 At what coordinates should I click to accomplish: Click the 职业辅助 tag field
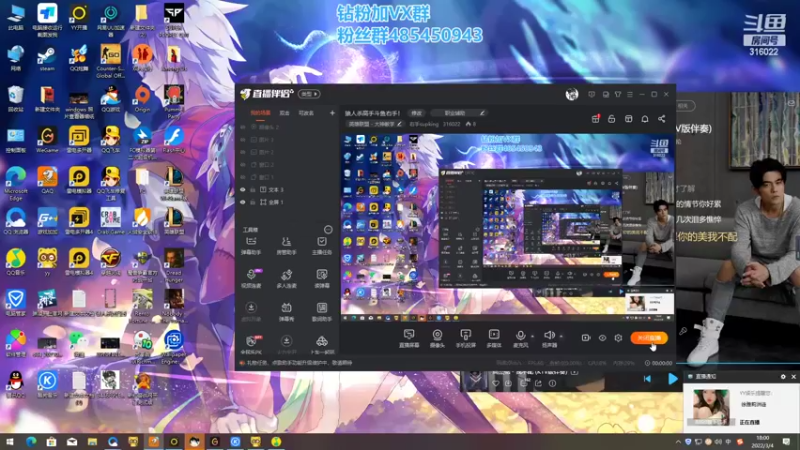tap(459, 113)
